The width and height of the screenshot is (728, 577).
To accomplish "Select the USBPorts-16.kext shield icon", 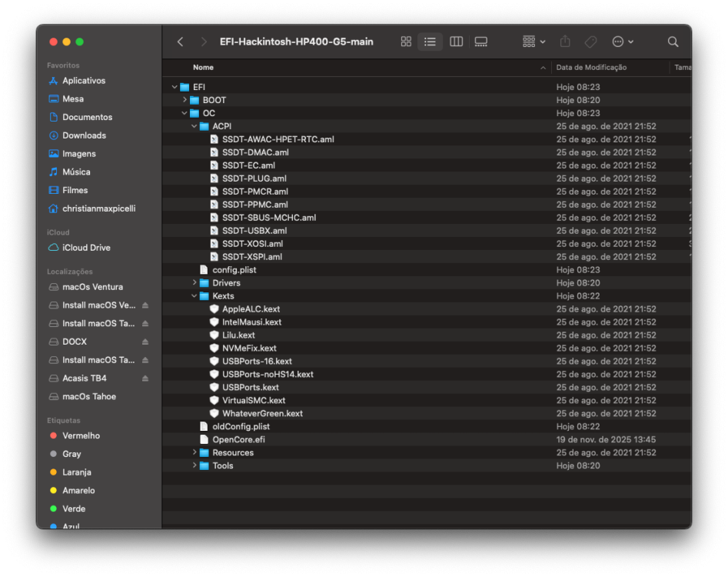I will point(214,361).
